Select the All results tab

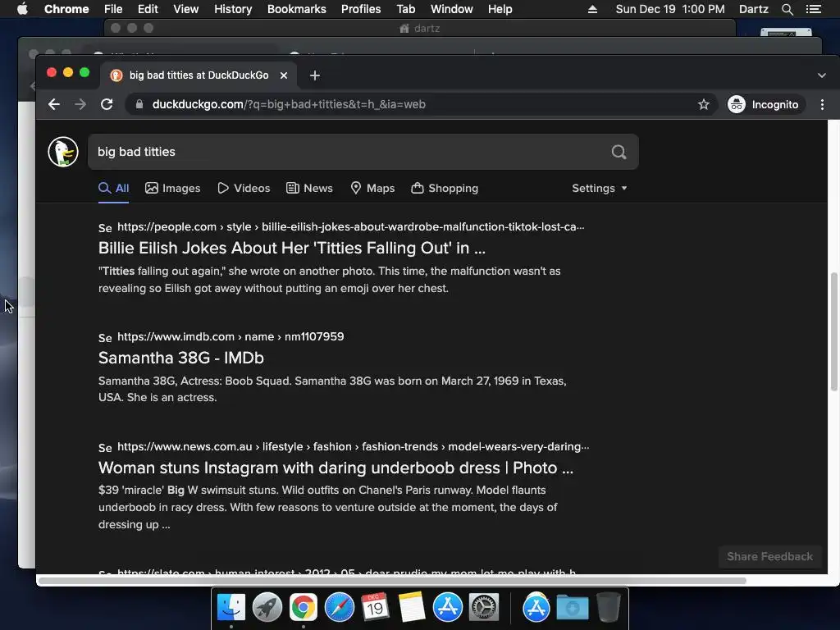tap(113, 188)
